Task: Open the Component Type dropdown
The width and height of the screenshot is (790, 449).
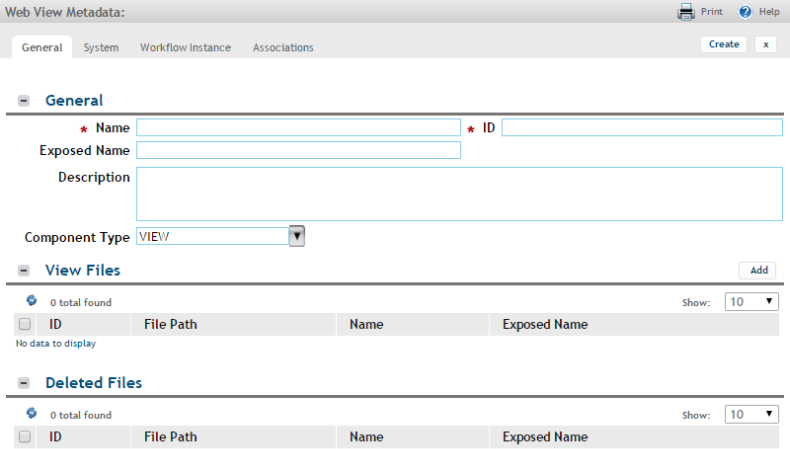Action: [x=297, y=236]
